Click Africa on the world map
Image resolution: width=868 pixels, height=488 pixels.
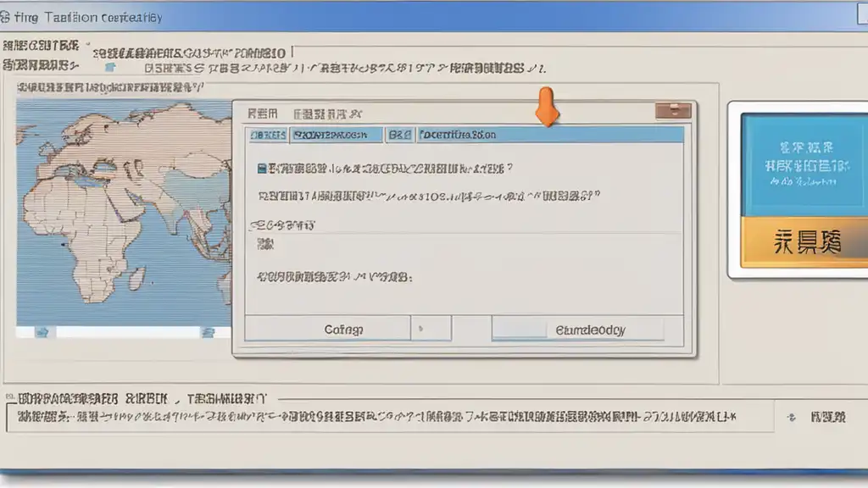pos(88,232)
